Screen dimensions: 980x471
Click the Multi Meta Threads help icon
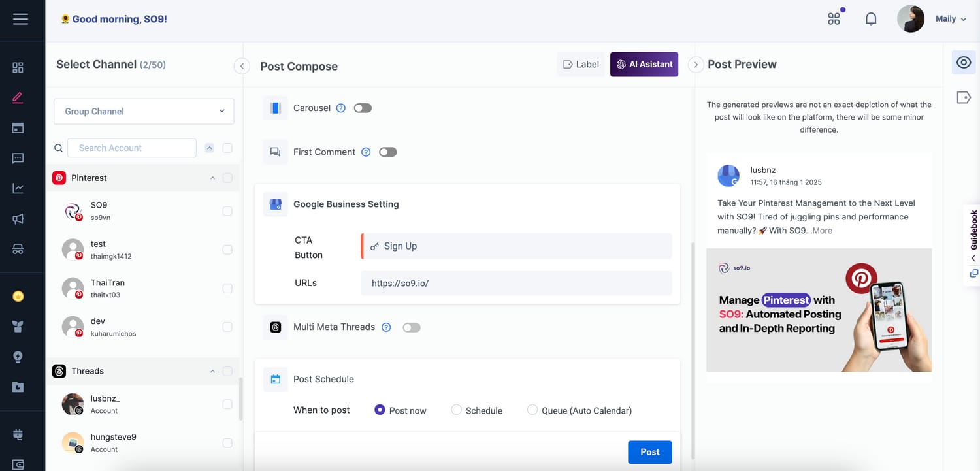(386, 327)
